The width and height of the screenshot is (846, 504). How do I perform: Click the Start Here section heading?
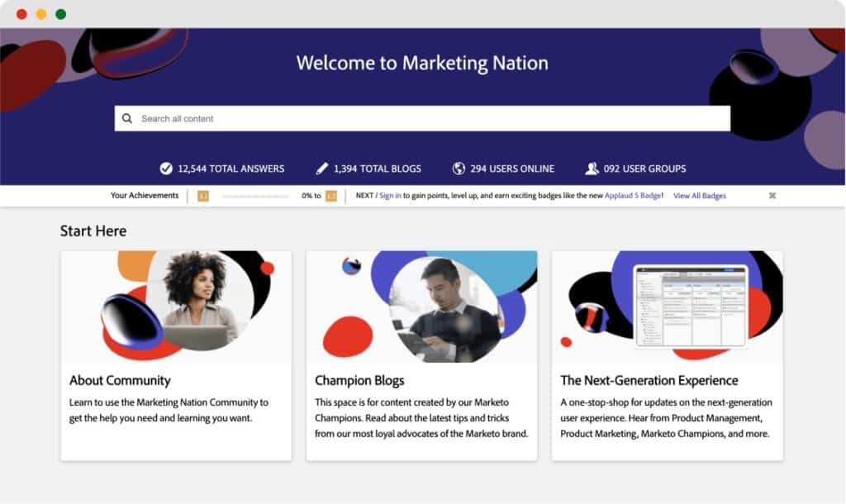tap(93, 231)
